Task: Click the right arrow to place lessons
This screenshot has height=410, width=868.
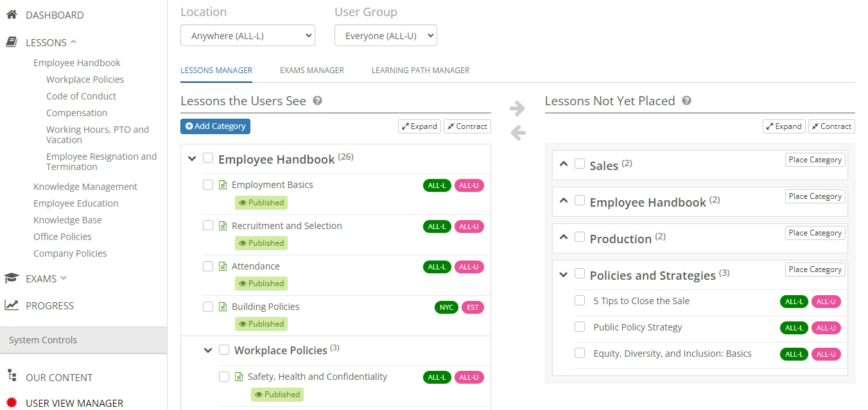Action: [x=517, y=108]
